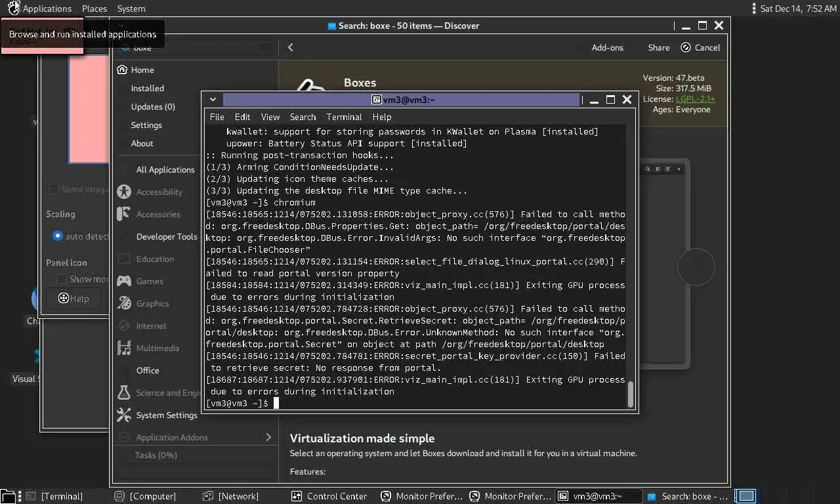Toggle the 'Same image' checkbox in Monitor Preferences
This screenshot has height=504, width=840.
[54, 189]
